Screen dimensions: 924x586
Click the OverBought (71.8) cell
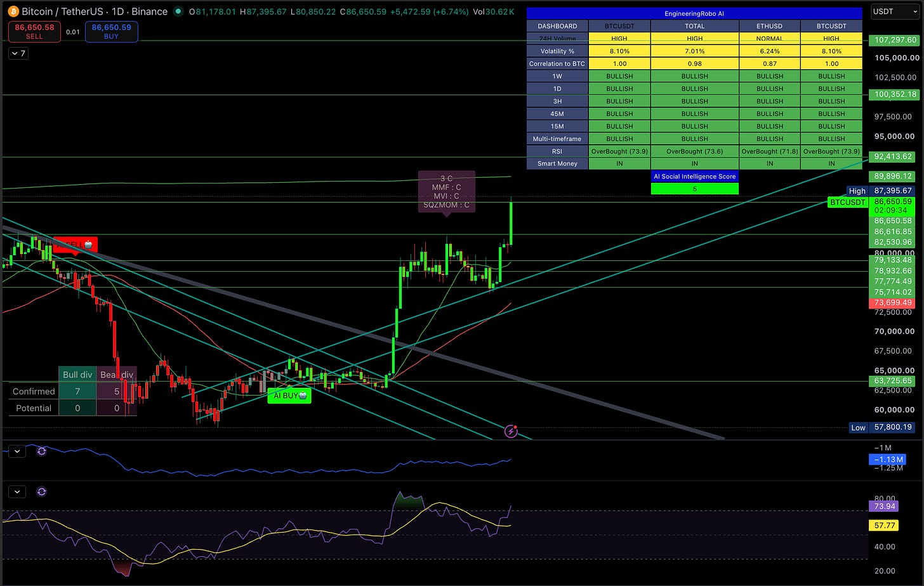pos(770,151)
